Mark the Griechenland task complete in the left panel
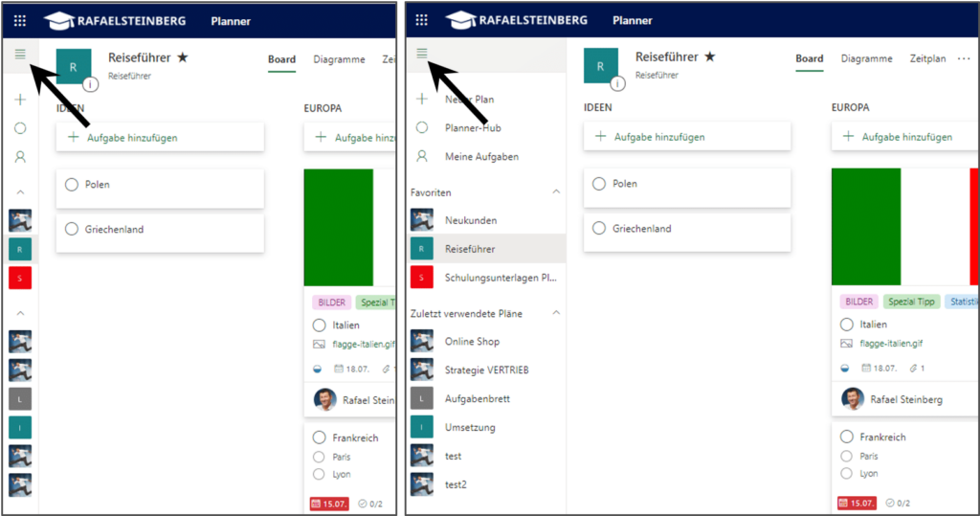Screen dimensions: 980x516 tap(72, 229)
